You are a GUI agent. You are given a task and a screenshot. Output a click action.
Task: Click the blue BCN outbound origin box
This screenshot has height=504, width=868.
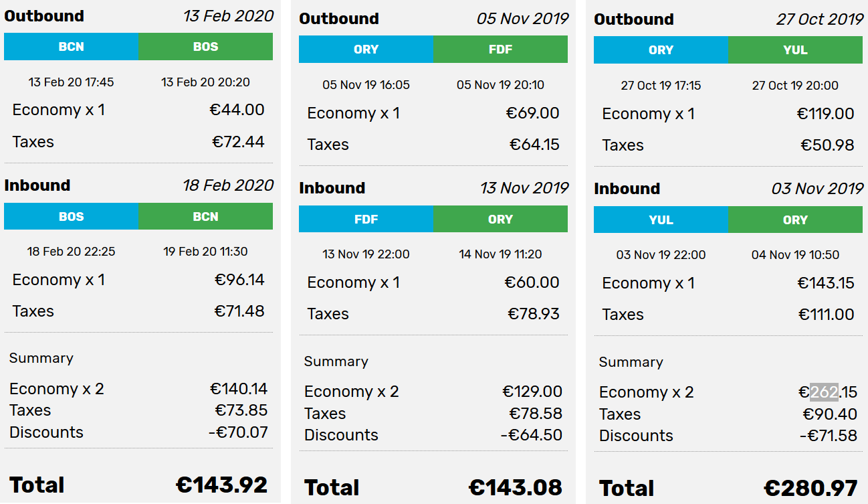click(72, 47)
